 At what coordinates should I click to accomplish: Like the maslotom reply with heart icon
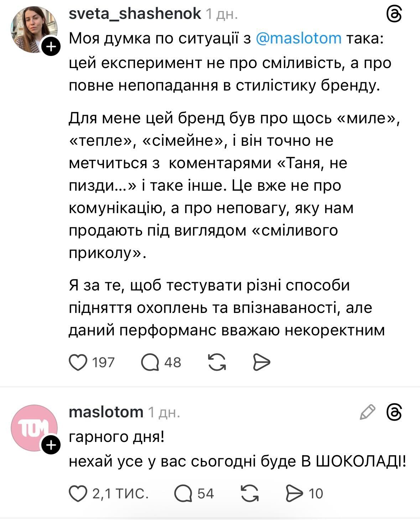coord(78,494)
